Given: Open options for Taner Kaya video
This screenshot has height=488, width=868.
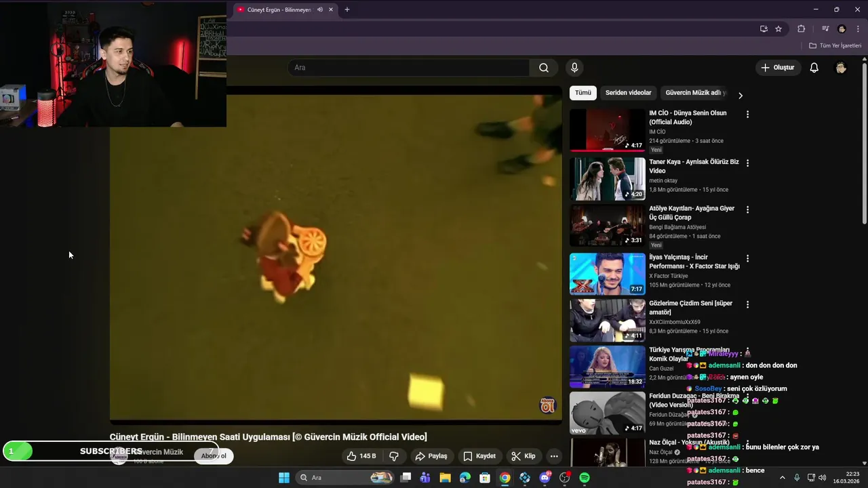Looking at the screenshot, I should point(747,163).
